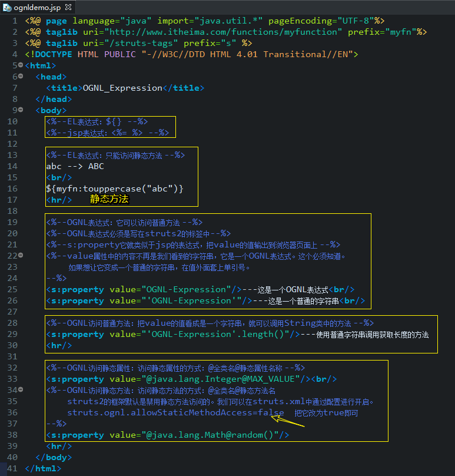Place cursor in title text OGNL_Expression
The image size is (455, 476).
pyautogui.click(x=122, y=88)
